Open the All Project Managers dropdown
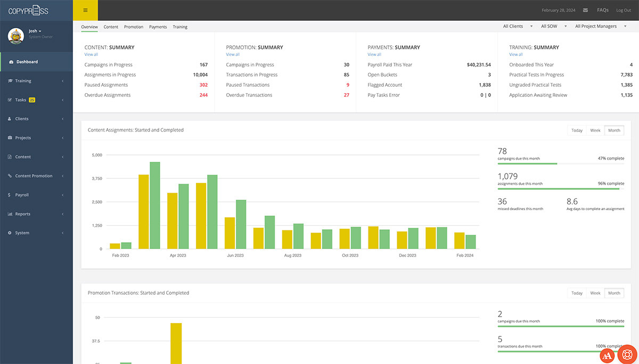The height and width of the screenshot is (364, 639). coord(601,26)
